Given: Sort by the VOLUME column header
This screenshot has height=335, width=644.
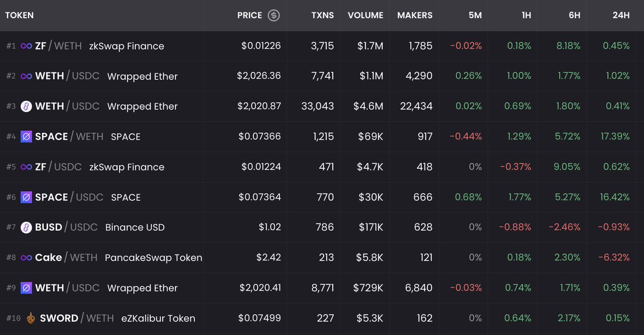Looking at the screenshot, I should [x=365, y=16].
